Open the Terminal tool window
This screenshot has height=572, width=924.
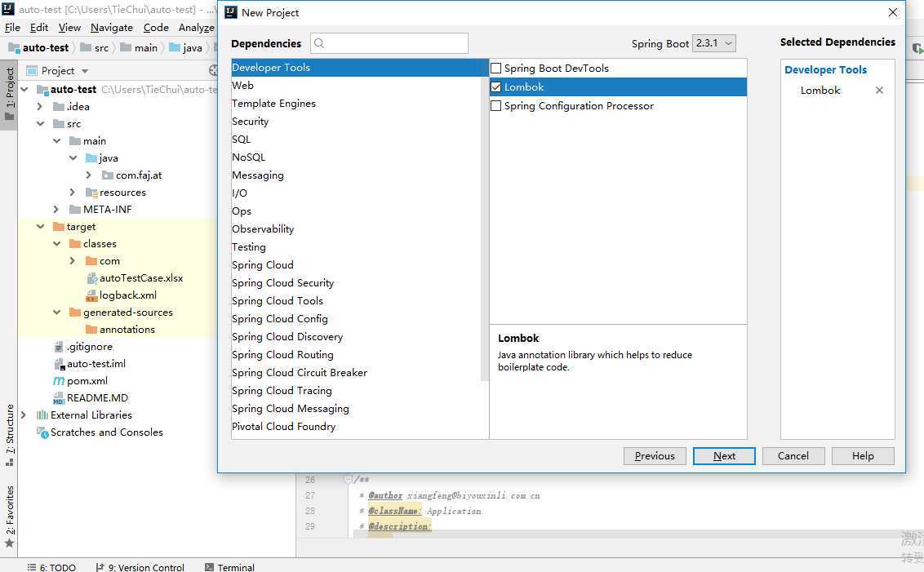230,567
